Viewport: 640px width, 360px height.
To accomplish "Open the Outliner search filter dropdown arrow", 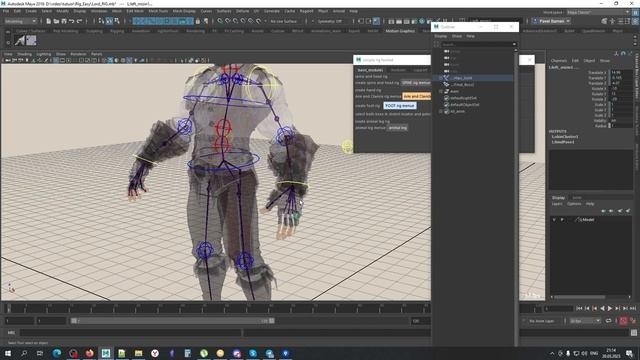I will click(514, 44).
